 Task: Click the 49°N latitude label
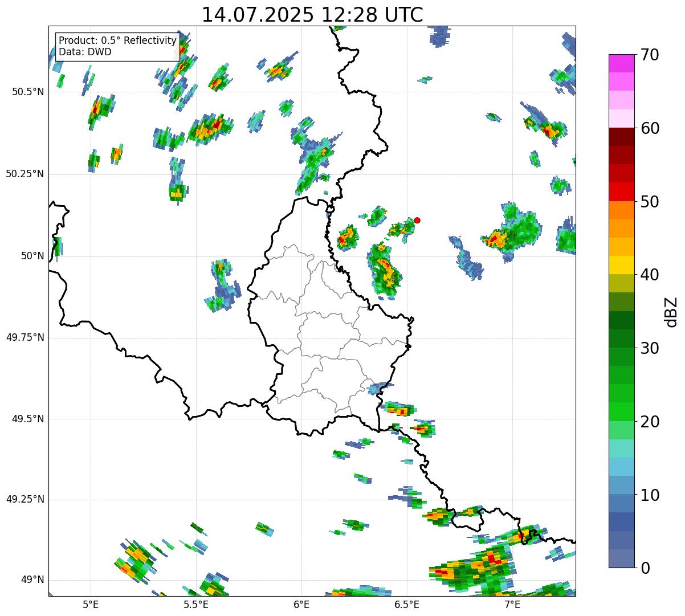click(32, 580)
